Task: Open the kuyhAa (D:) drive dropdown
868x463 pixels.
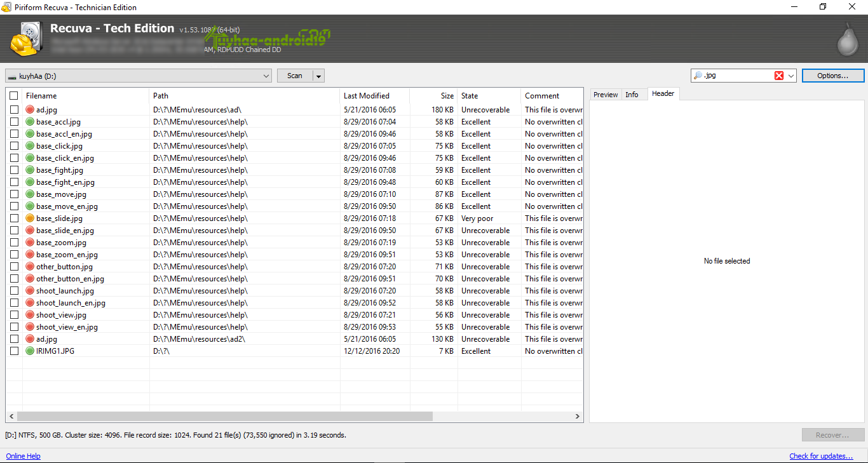Action: pos(266,76)
